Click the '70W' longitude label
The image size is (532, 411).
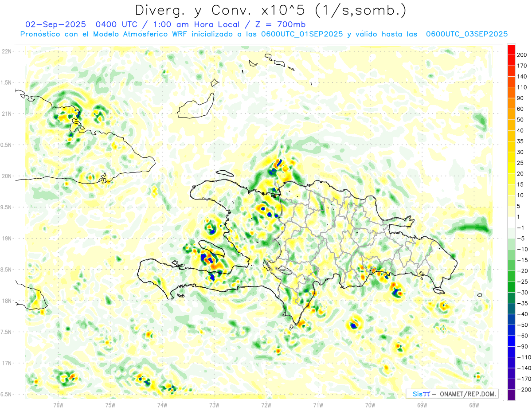(370, 405)
